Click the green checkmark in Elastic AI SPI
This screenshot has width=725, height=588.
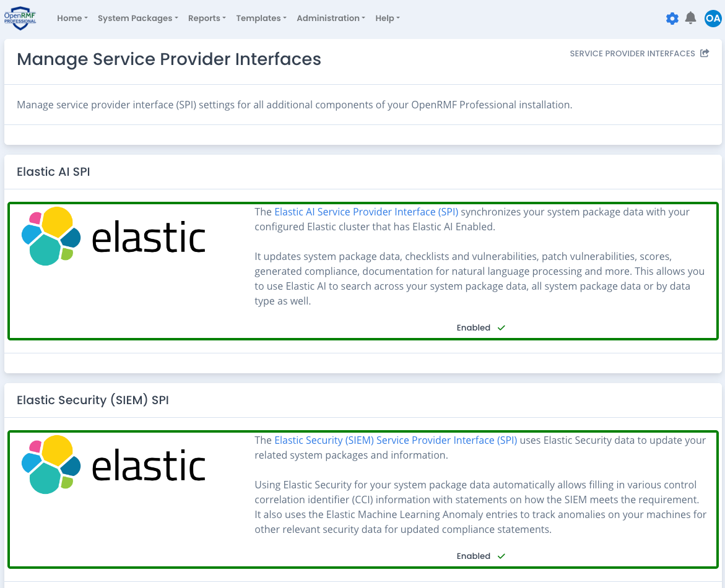[x=501, y=328]
